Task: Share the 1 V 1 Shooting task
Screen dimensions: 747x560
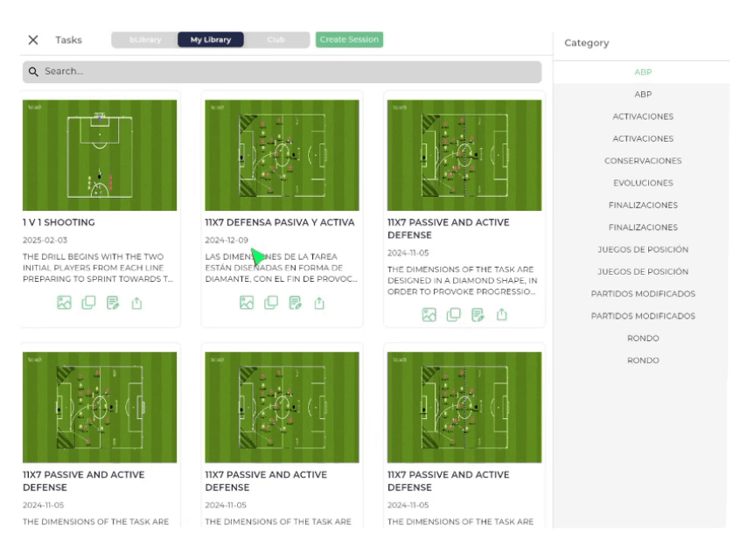Action: pyautogui.click(x=137, y=303)
